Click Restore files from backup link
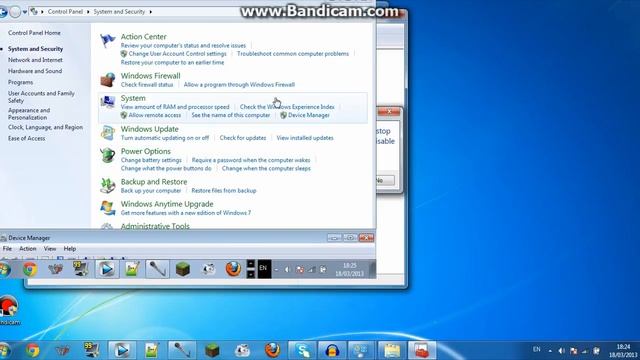Image resolution: width=640 pixels, height=360 pixels. 224,191
